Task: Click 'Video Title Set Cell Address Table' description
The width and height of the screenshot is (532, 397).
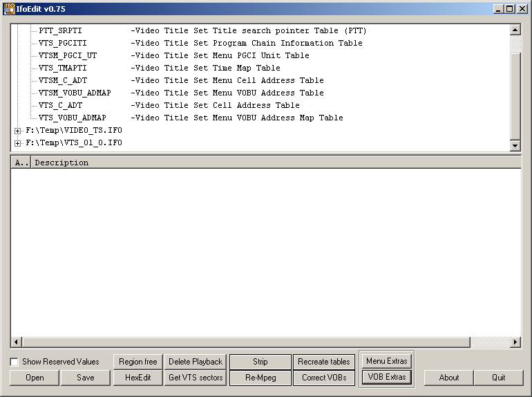Action: click(217, 105)
